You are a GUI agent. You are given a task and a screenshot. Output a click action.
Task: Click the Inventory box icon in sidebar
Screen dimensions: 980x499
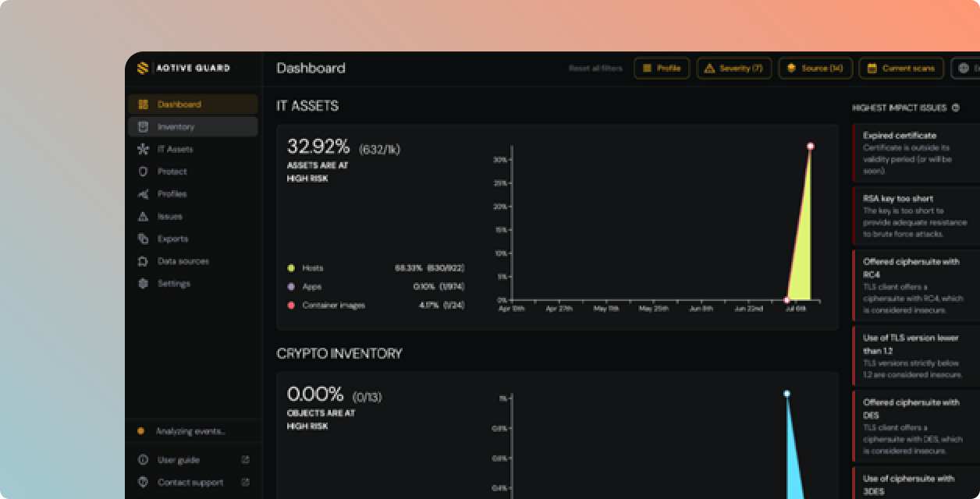[x=143, y=126]
